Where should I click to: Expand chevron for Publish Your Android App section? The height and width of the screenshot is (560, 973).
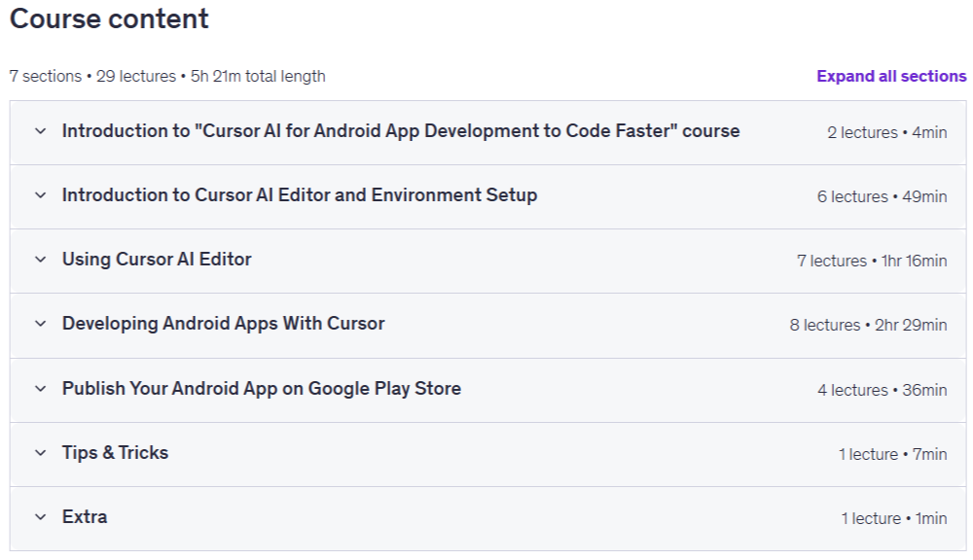click(40, 389)
